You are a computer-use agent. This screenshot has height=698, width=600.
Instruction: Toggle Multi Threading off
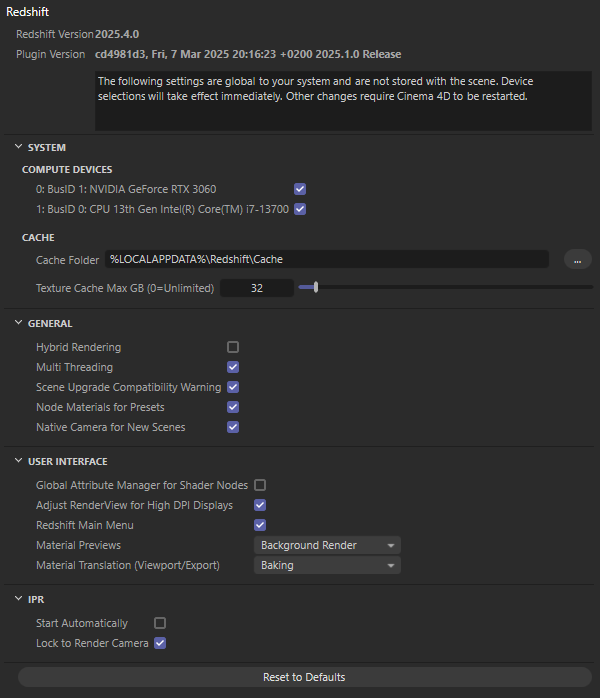233,367
